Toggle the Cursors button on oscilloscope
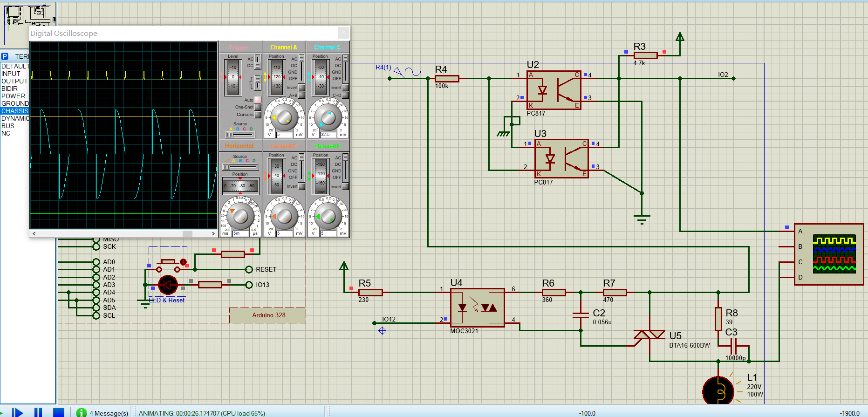Viewport: 868px width, 417px height. (258, 115)
